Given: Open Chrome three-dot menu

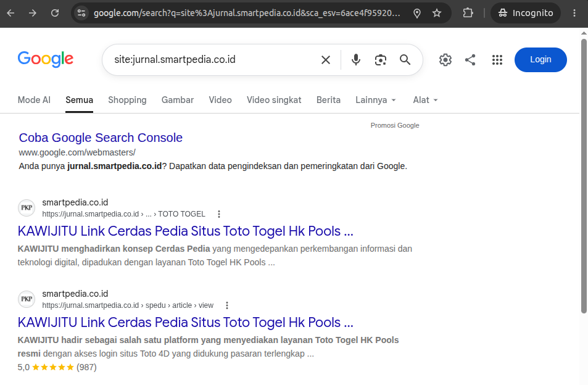Looking at the screenshot, I should click(x=574, y=13).
